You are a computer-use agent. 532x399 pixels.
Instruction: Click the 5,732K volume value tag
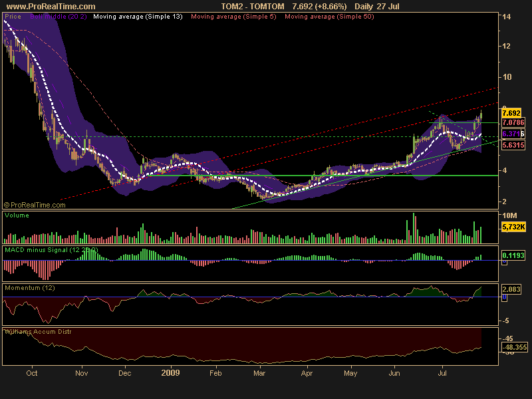513,227
